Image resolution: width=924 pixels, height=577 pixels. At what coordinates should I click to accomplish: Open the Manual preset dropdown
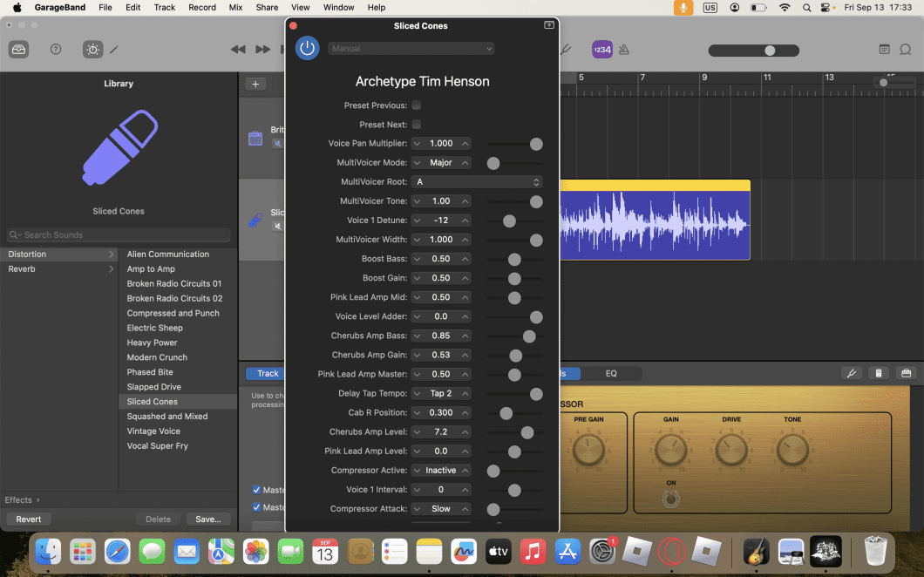coord(411,47)
